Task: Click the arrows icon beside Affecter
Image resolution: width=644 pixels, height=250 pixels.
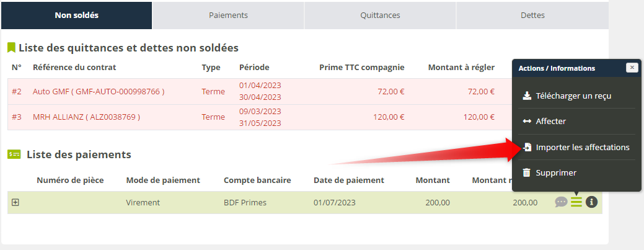Action: point(527,122)
